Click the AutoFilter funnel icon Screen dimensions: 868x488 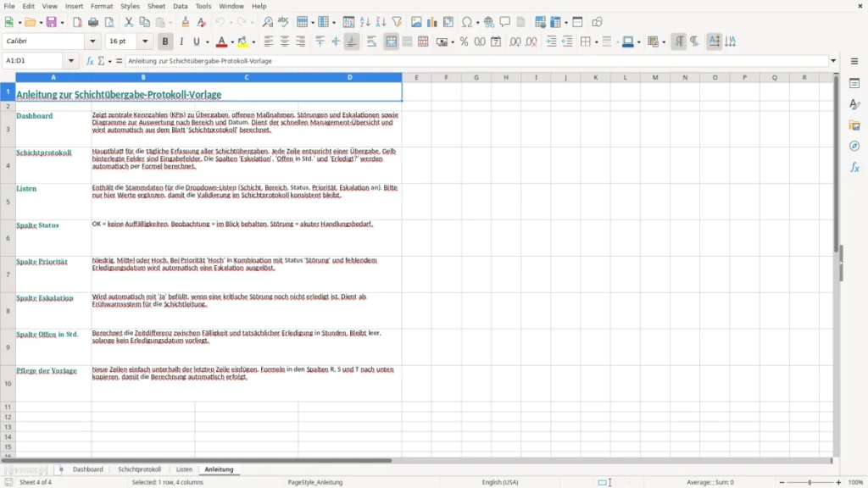pos(397,22)
